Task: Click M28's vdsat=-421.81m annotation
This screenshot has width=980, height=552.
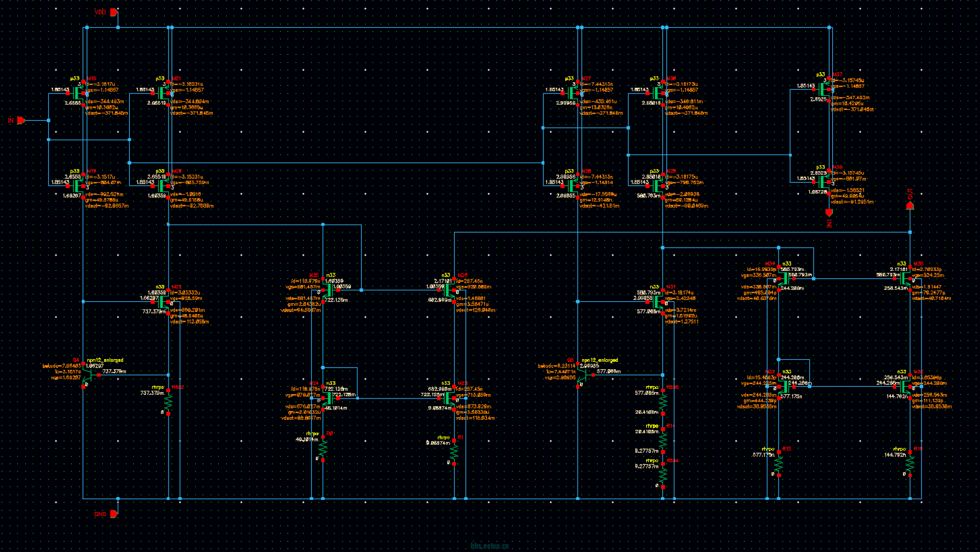Action: point(599,206)
